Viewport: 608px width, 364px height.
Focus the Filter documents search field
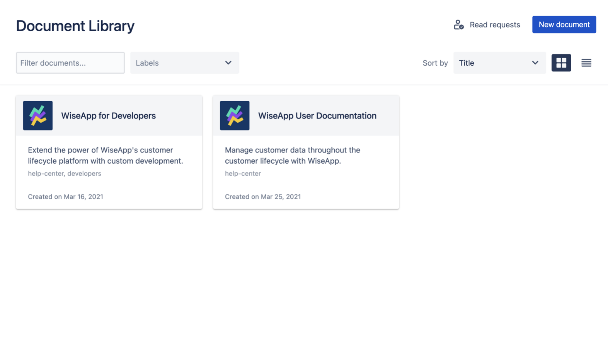point(70,63)
